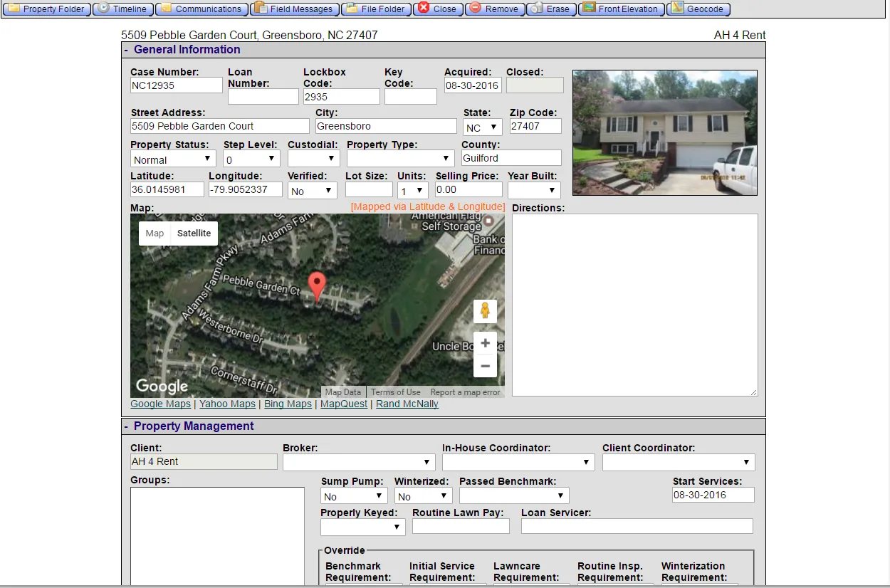This screenshot has width=890, height=588.
Task: Click the Longitude field
Action: (x=246, y=189)
